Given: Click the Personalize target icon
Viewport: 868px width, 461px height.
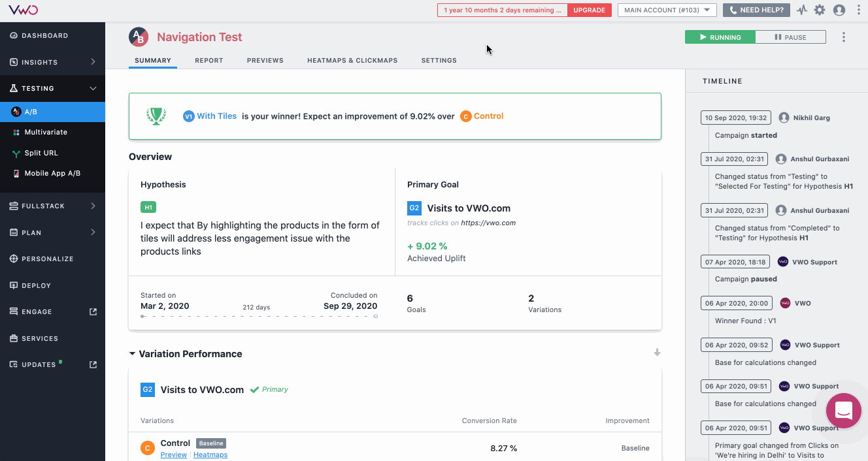Looking at the screenshot, I should point(14,259).
